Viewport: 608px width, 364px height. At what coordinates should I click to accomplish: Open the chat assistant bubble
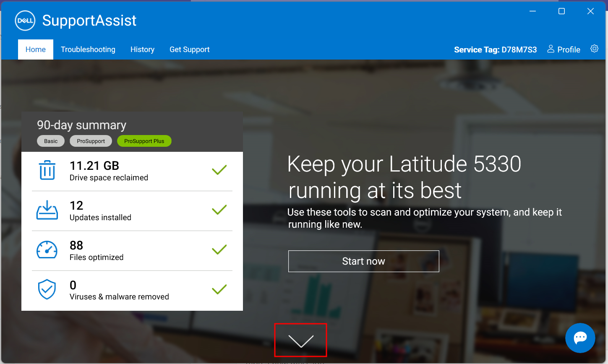point(580,338)
